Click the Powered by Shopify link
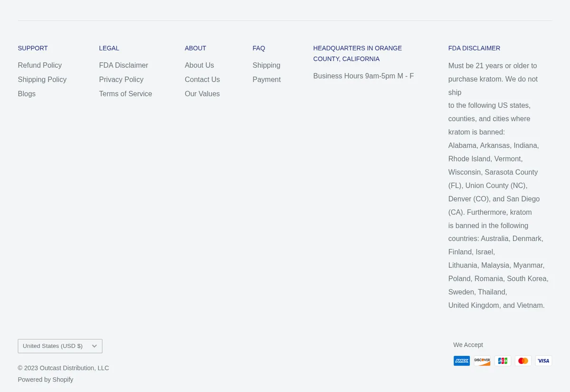 point(46,380)
